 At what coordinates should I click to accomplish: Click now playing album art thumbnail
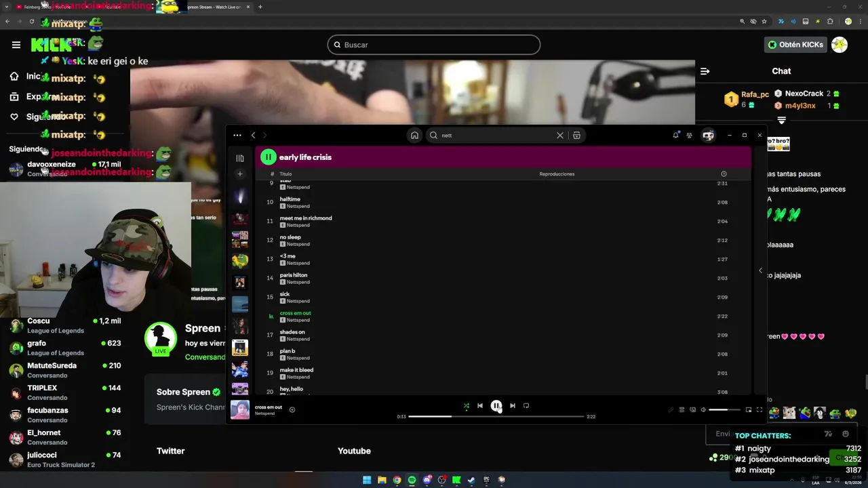click(240, 410)
